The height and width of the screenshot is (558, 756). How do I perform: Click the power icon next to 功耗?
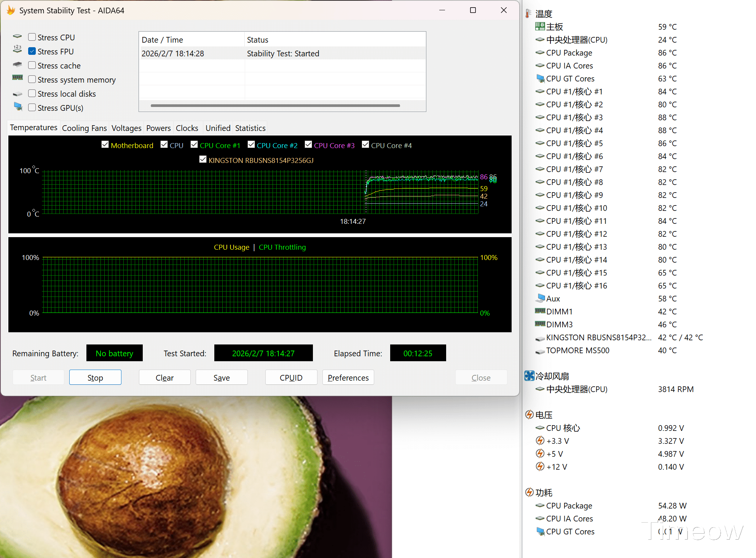pos(529,493)
